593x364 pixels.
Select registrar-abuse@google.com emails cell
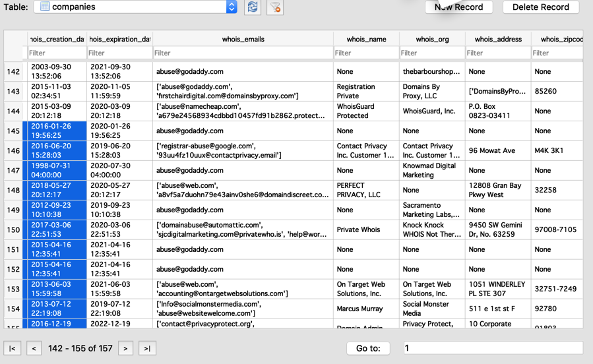[243, 150]
